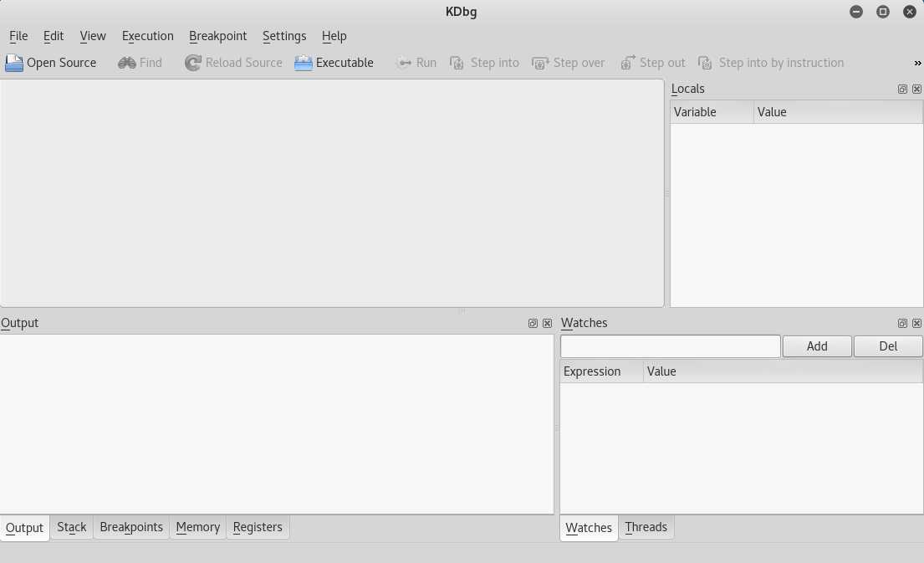
Task: Click the Executable toolbar icon
Action: (x=303, y=63)
